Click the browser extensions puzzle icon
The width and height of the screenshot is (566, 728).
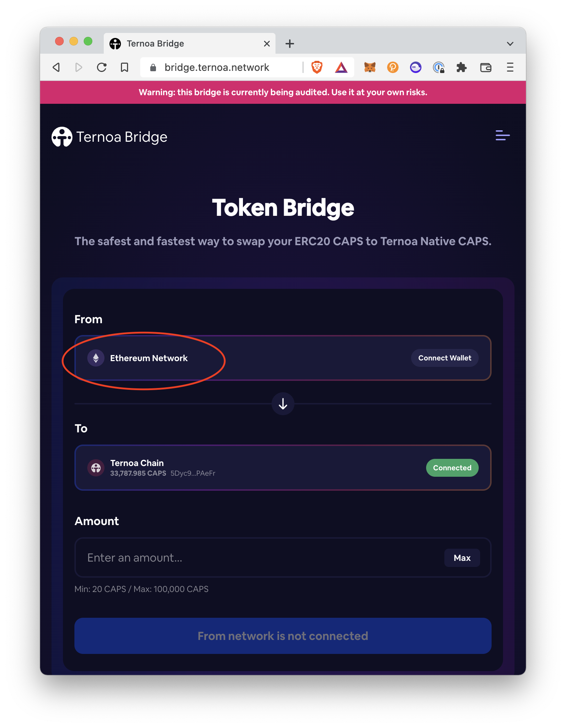462,67
